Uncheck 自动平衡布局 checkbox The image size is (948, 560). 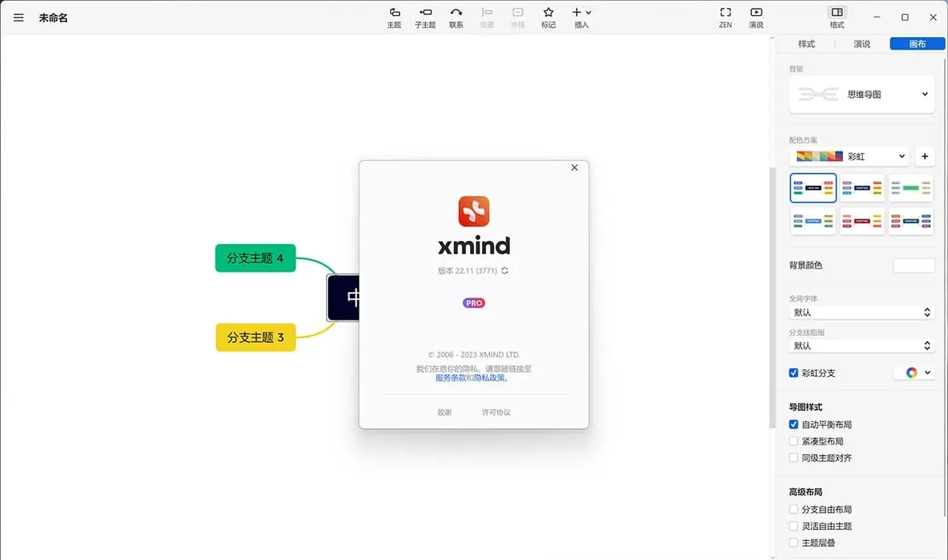pyautogui.click(x=794, y=425)
